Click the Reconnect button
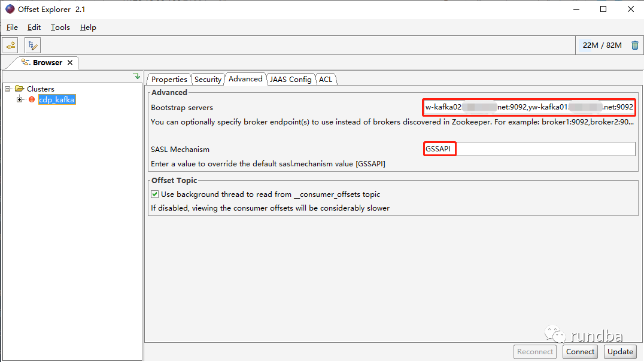Screen dimensions: 644x362 click(x=535, y=352)
